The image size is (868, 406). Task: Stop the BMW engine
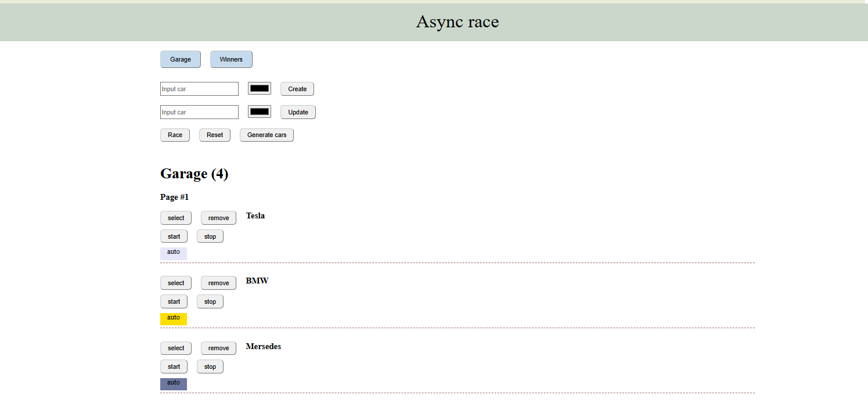pos(210,301)
